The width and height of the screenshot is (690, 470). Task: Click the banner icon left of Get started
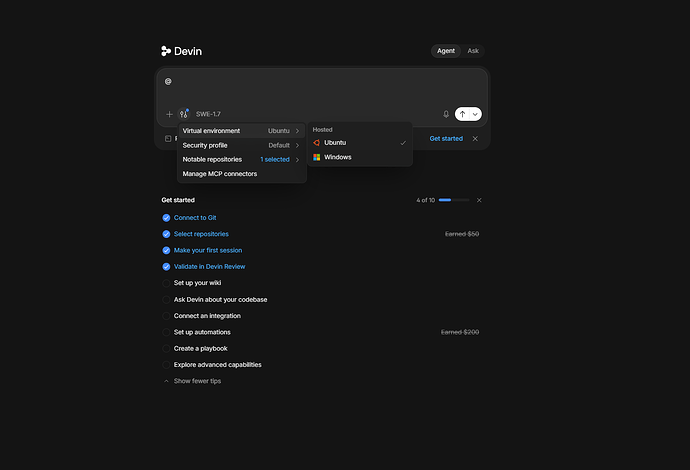[x=168, y=139]
